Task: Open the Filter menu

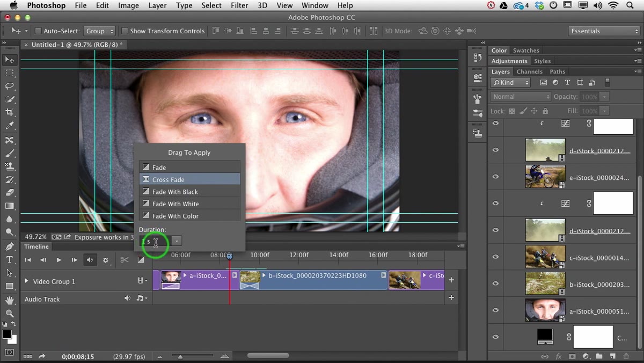Action: 239,5
